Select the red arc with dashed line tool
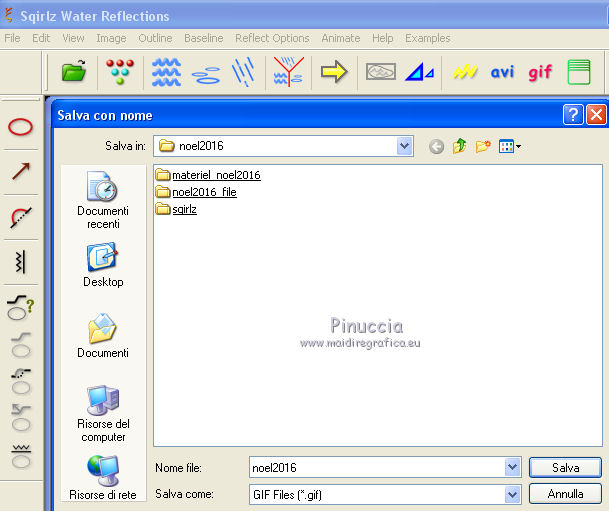609x511 pixels. coord(20,217)
